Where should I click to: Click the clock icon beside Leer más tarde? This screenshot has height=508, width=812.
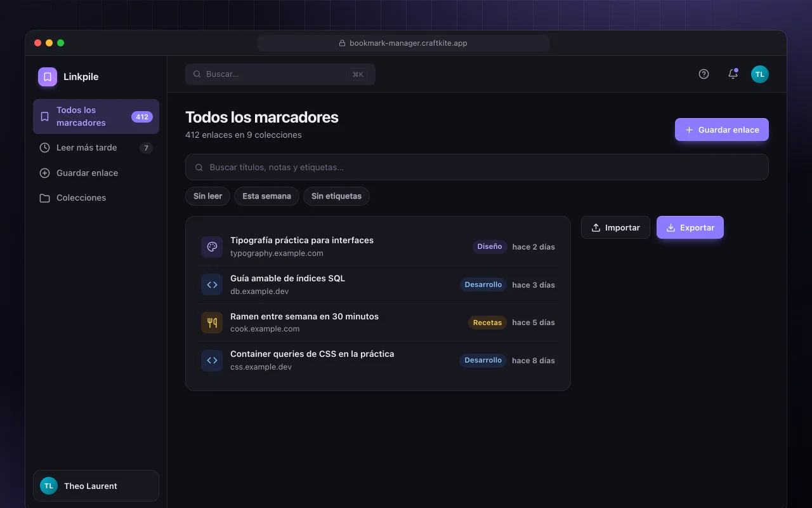click(x=44, y=148)
